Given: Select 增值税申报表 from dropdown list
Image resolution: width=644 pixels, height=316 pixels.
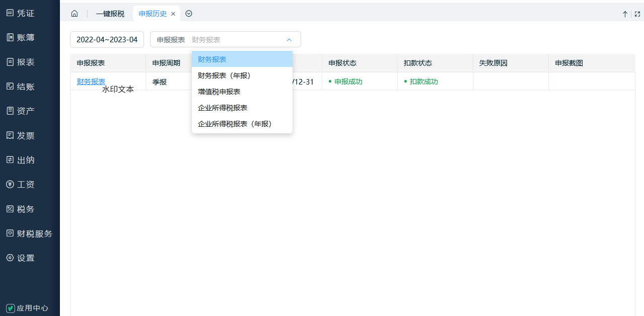Looking at the screenshot, I should tap(219, 92).
